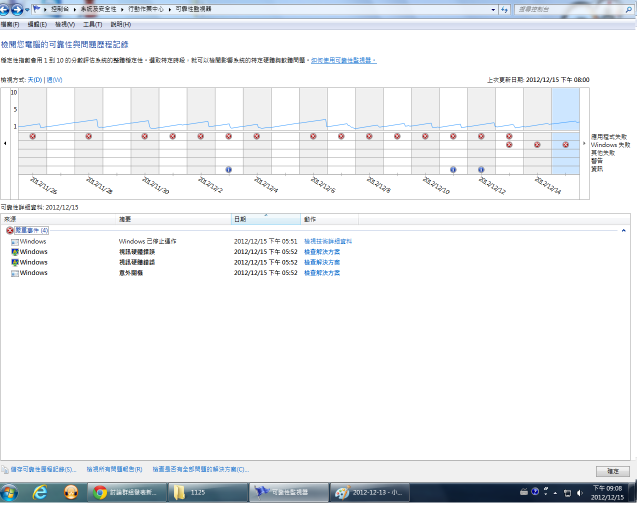
Task: Move the chart to earlier dates with the left arrow
Action: click(x=5, y=144)
